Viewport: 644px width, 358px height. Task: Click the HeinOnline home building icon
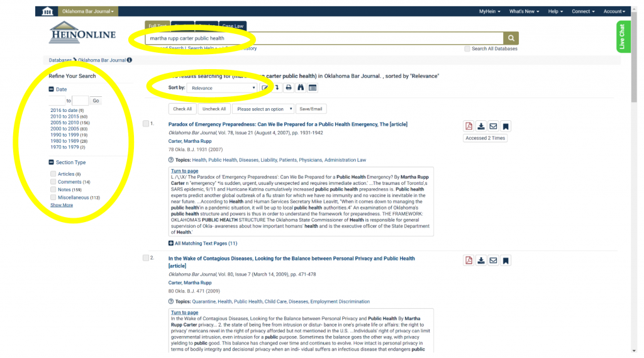[47, 11]
